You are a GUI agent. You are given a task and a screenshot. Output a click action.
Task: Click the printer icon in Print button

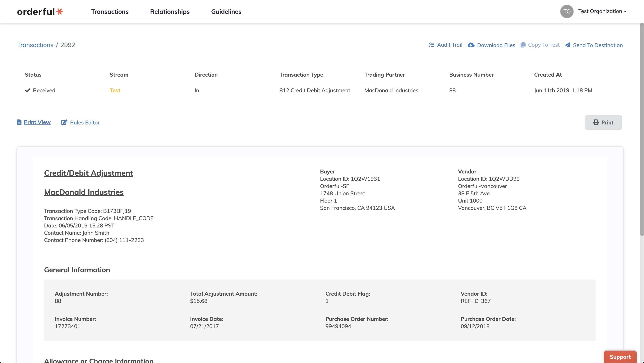pos(596,122)
